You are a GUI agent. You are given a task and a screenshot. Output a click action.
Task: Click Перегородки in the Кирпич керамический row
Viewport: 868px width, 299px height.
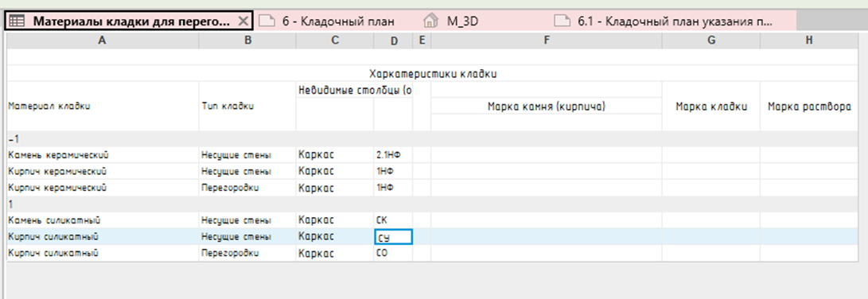coord(247,188)
